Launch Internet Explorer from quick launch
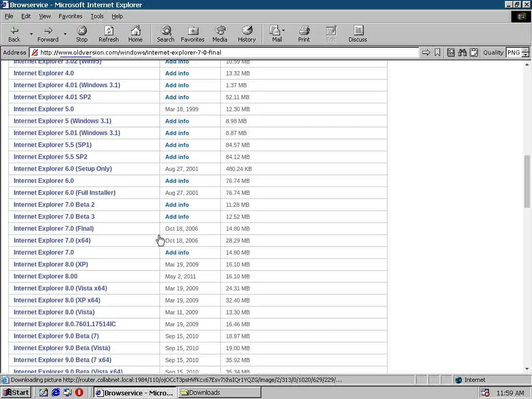 click(56, 393)
